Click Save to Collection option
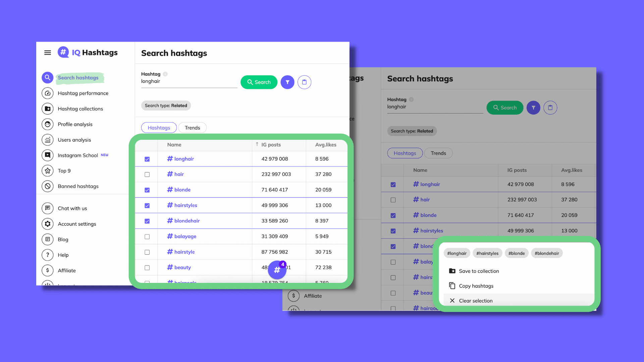Viewport: 644px width, 362px height. [x=479, y=271]
